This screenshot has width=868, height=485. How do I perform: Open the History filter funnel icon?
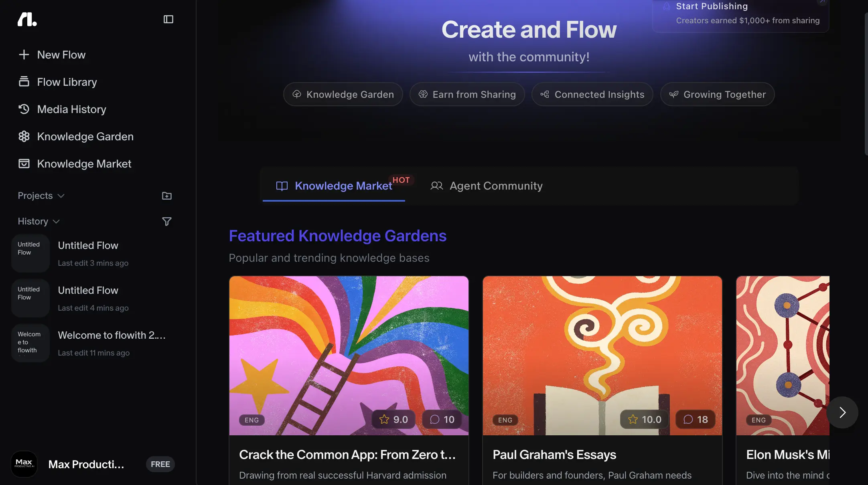(x=167, y=221)
